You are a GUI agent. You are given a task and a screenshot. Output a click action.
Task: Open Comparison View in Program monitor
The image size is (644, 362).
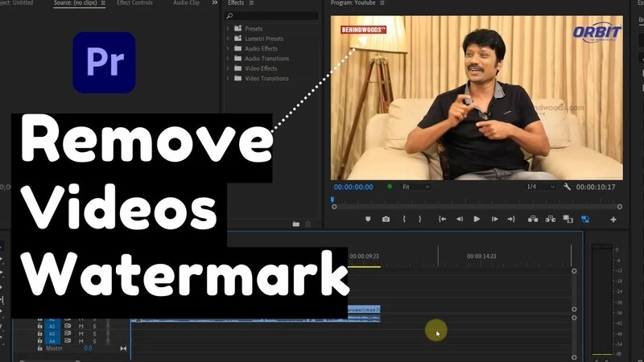(568, 219)
